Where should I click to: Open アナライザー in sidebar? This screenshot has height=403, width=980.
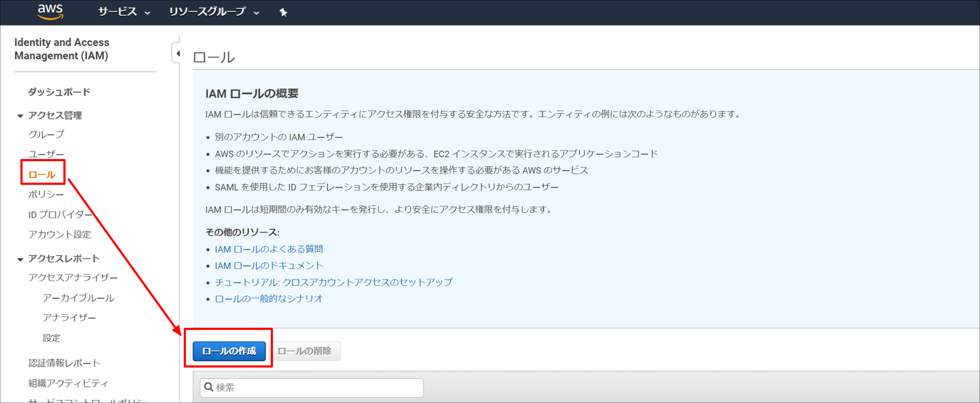tap(69, 318)
